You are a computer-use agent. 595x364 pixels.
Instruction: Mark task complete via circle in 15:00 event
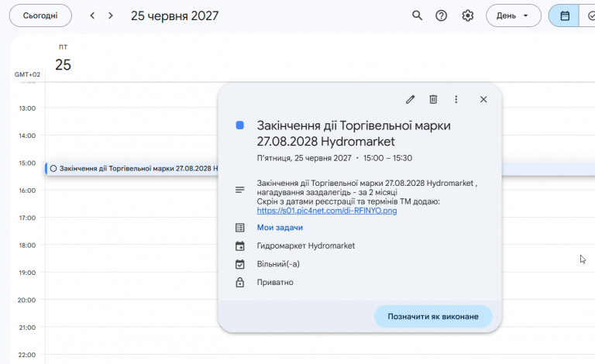[x=53, y=168]
